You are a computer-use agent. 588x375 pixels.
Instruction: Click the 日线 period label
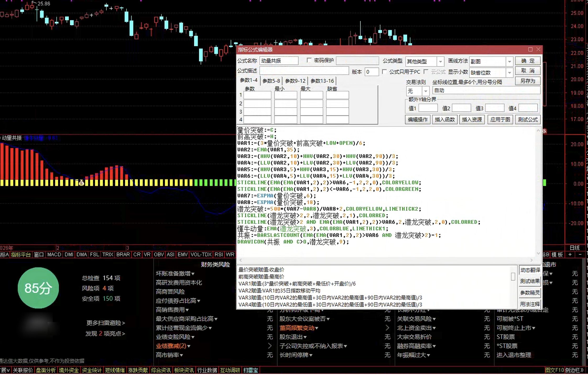[x=575, y=248]
